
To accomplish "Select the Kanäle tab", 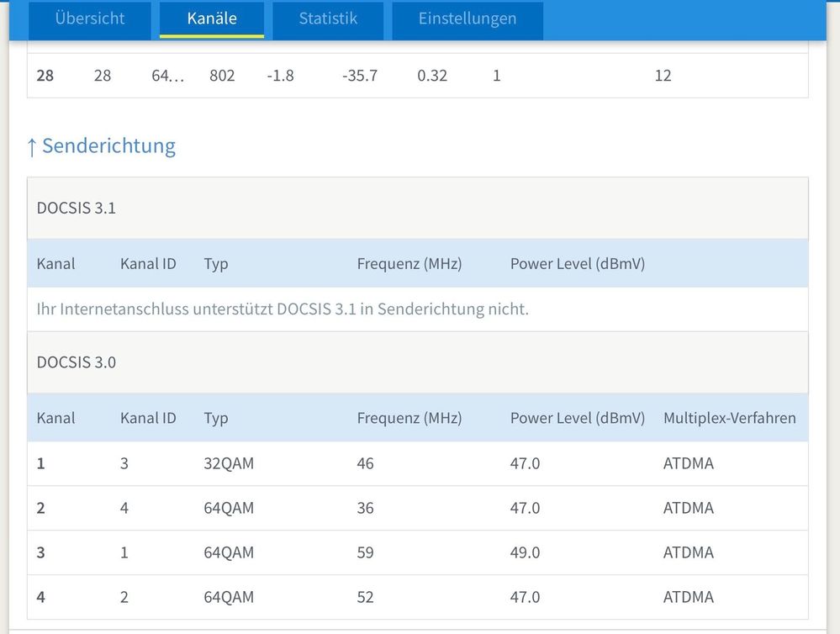I will (x=212, y=18).
